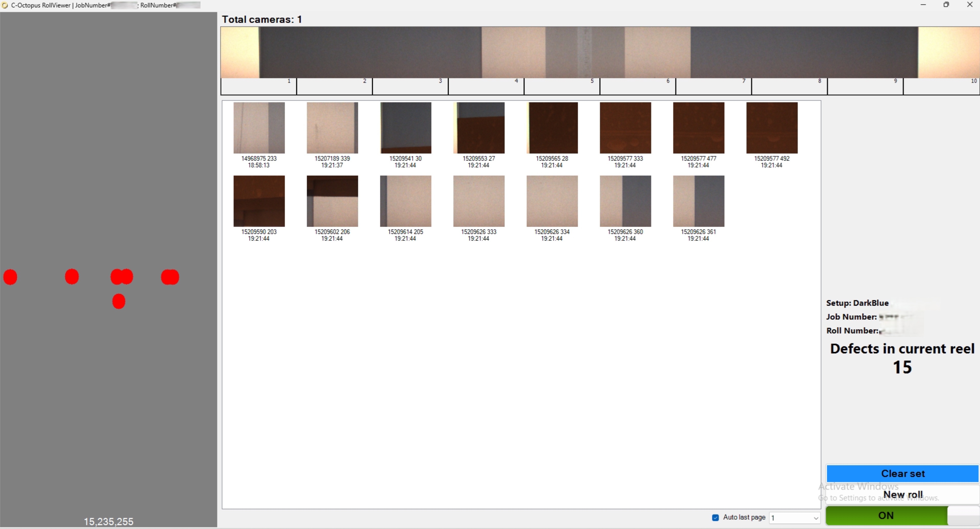The width and height of the screenshot is (980, 529).
Task: Click the lowest red defect dot
Action: [119, 301]
